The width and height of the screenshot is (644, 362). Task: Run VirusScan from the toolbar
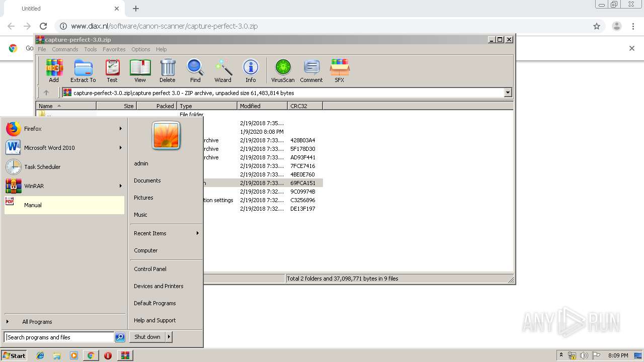pyautogui.click(x=283, y=70)
